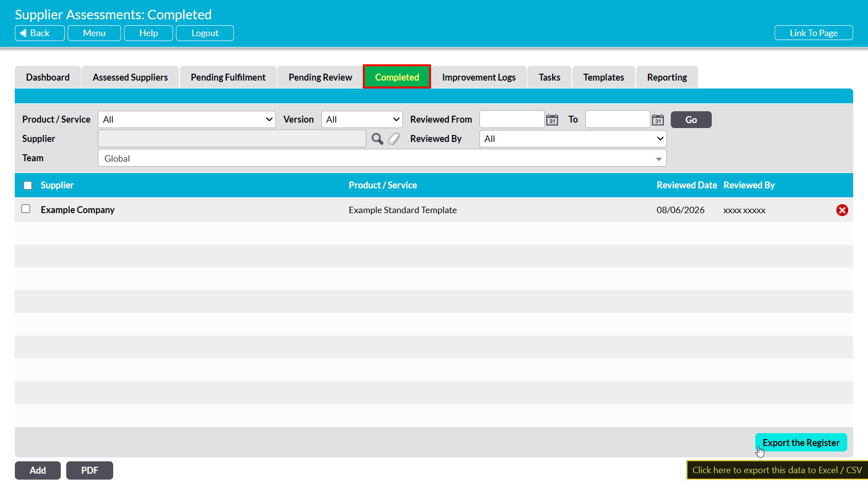The width and height of the screenshot is (868, 490).
Task: Focus the Reviewed From date field
Action: [x=512, y=120]
